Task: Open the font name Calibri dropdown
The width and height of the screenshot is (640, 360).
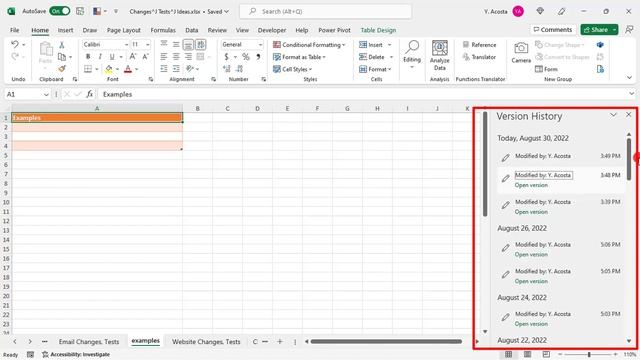Action: pyautogui.click(x=126, y=44)
